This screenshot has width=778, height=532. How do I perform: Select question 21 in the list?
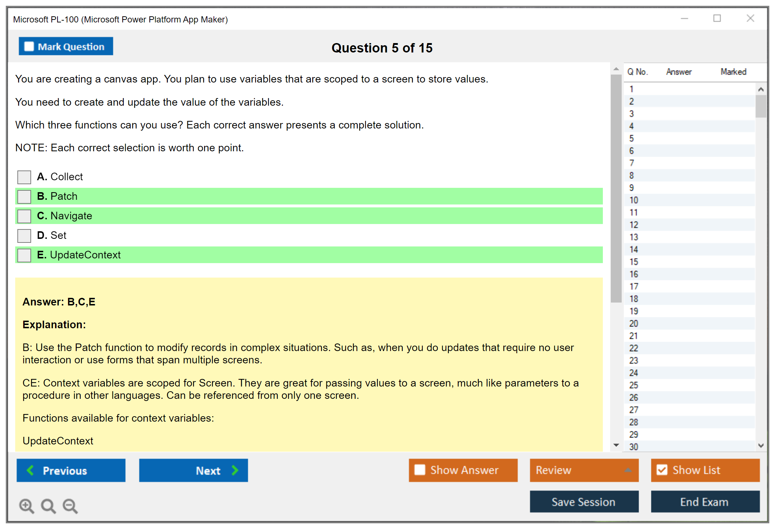point(634,336)
